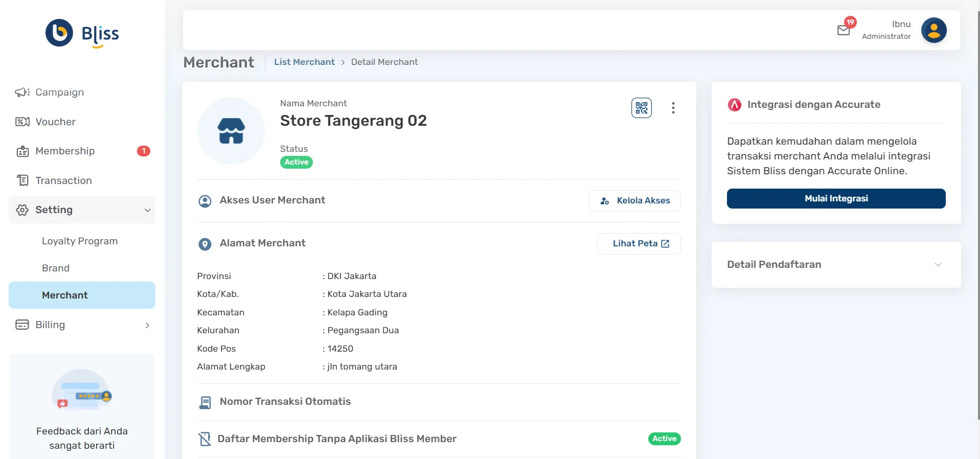This screenshot has width=980, height=459.
Task: Collapse the Setting menu chevron
Action: (x=147, y=210)
